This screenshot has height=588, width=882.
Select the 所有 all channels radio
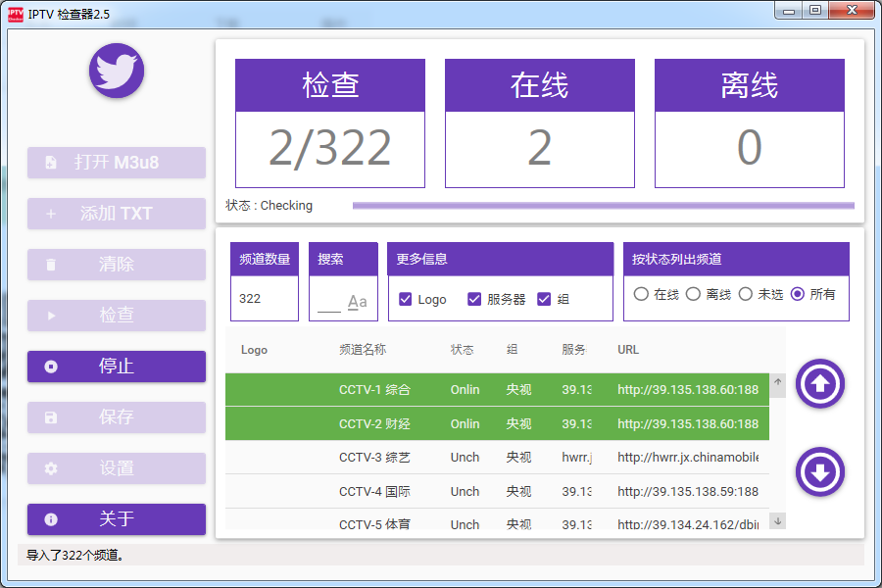click(x=798, y=294)
